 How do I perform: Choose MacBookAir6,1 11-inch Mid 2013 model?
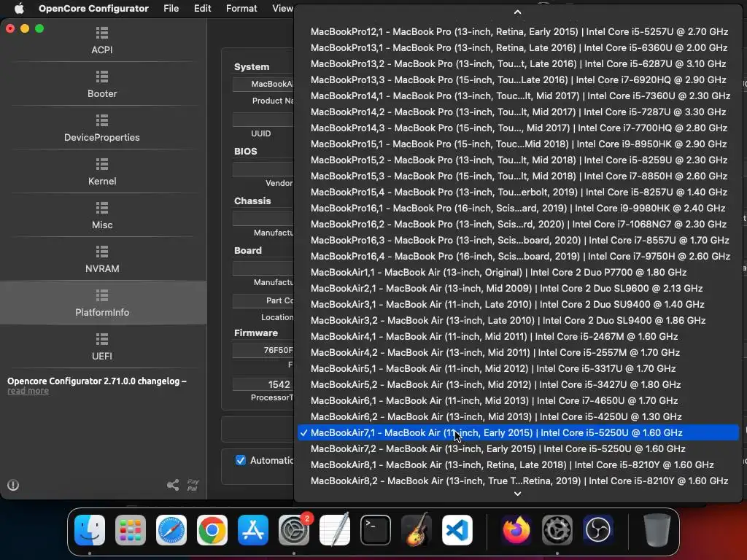[x=518, y=400]
